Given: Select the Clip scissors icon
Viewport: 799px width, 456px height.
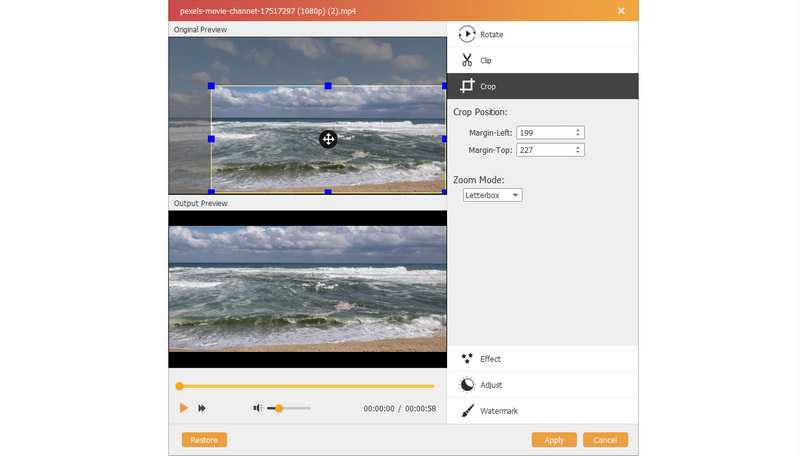Looking at the screenshot, I should pos(466,60).
